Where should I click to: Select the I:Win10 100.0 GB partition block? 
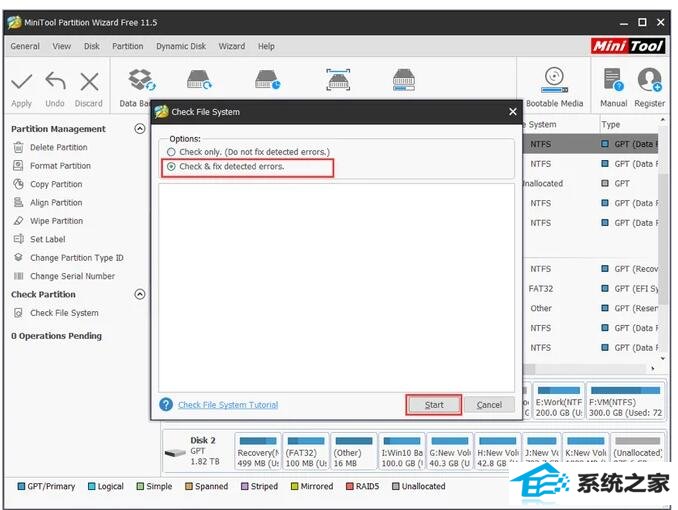tap(402, 452)
